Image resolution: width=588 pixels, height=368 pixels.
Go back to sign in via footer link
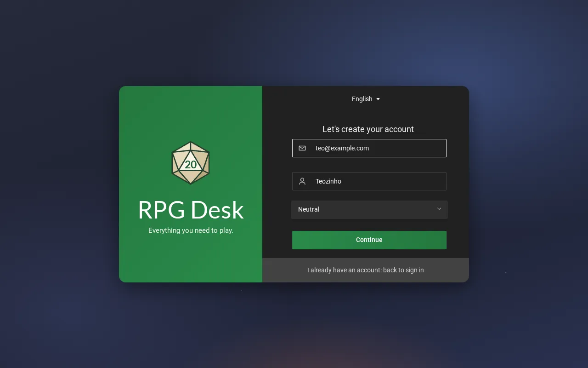[x=366, y=270]
